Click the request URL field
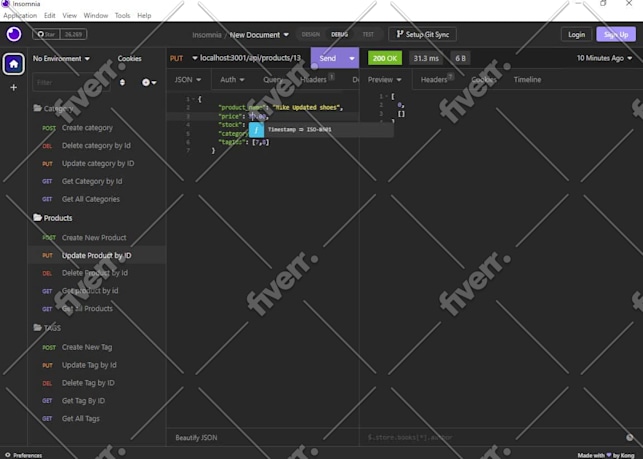 [x=251, y=58]
